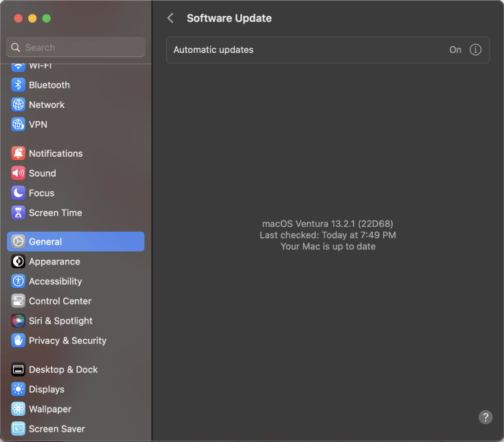Viewport: 504px width, 442px height.
Task: Open Screen Saver label in sidebar
Action: (57, 429)
